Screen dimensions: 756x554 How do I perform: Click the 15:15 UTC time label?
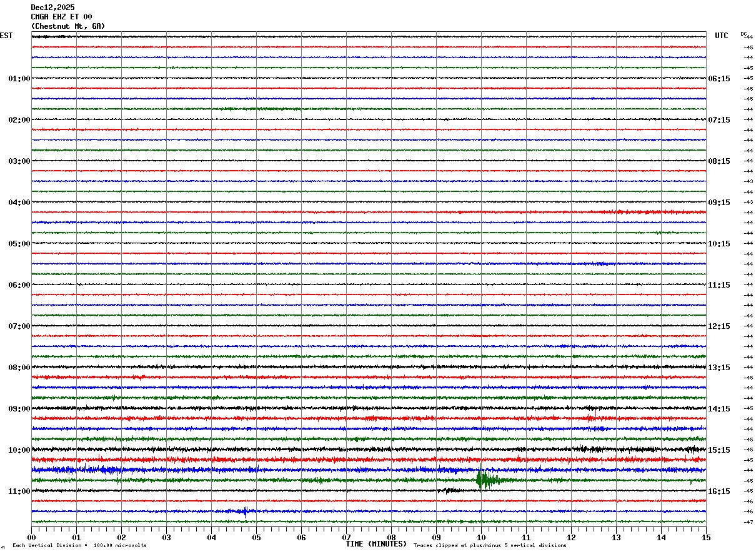(719, 450)
